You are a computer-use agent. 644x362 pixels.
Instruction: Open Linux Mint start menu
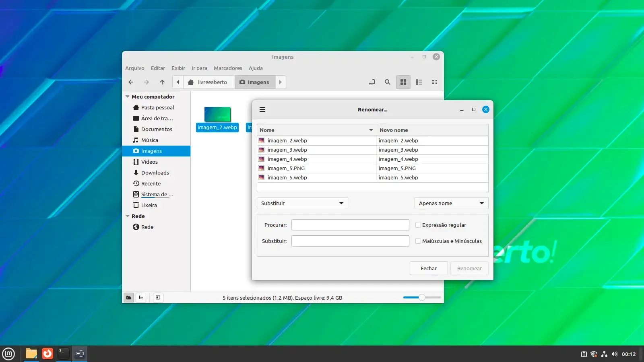(8, 354)
